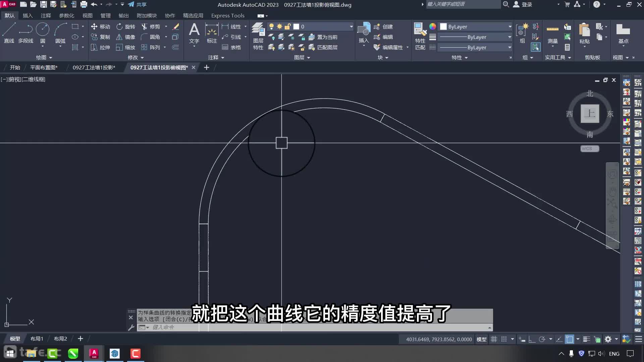Open the Text (文字) annotation tool
Image resolution: width=644 pixels, height=362 pixels.
(x=194, y=33)
